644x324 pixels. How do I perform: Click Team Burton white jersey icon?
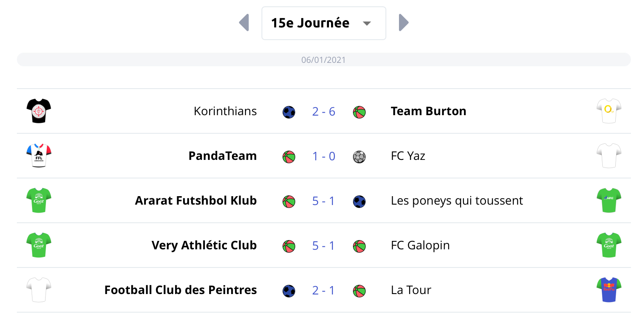coord(609,111)
